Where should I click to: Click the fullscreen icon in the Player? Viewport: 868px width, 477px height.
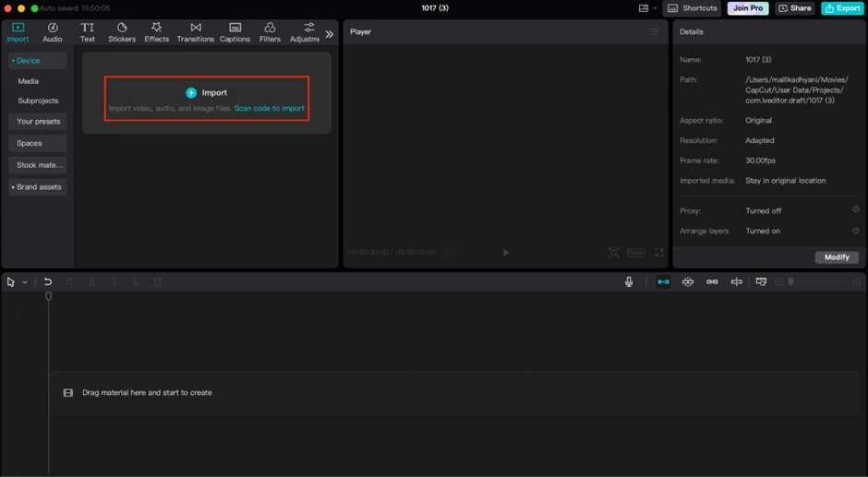point(659,252)
